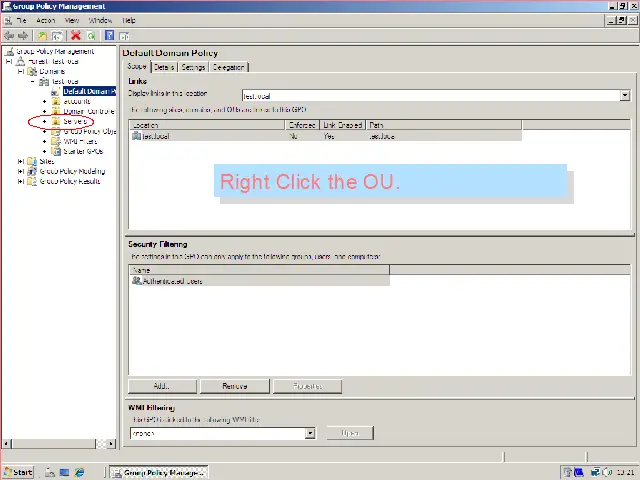The image size is (640, 480).
Task: Sort by the Link Enabled column header
Action: point(342,125)
